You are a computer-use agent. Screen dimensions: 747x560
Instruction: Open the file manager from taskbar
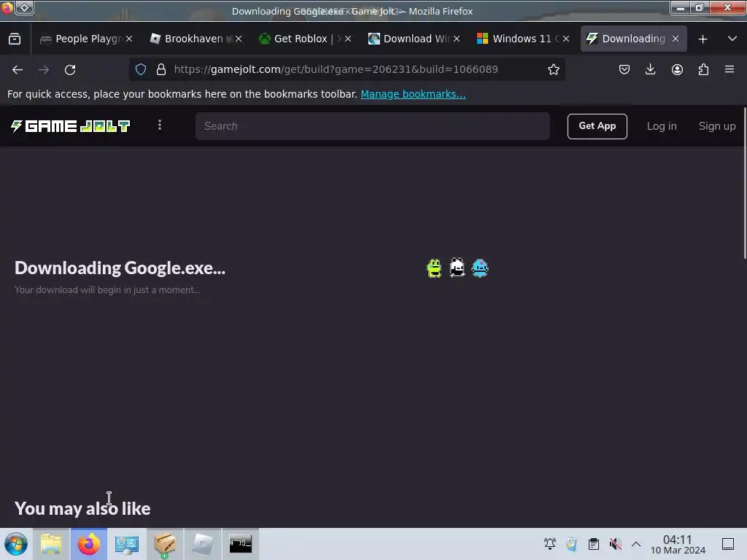pyautogui.click(x=51, y=544)
